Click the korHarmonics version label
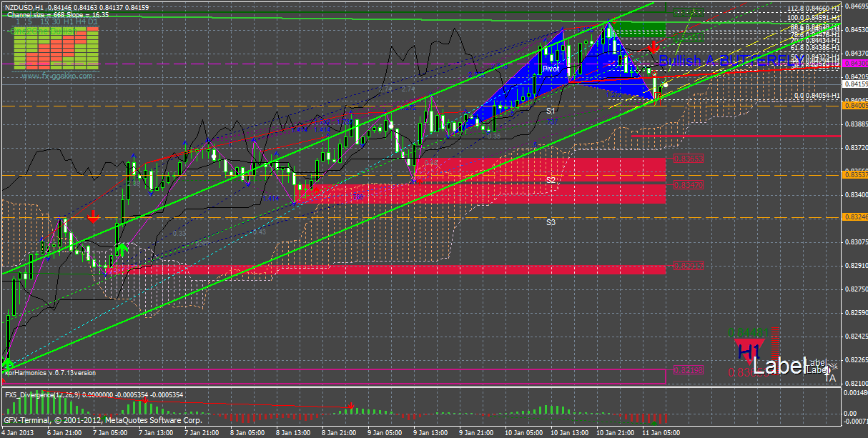This screenshot has width=868, height=438. pyautogui.click(x=50, y=372)
